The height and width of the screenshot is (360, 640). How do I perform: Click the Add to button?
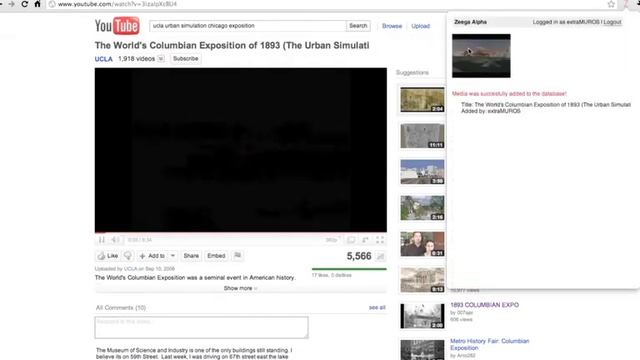pos(152,256)
